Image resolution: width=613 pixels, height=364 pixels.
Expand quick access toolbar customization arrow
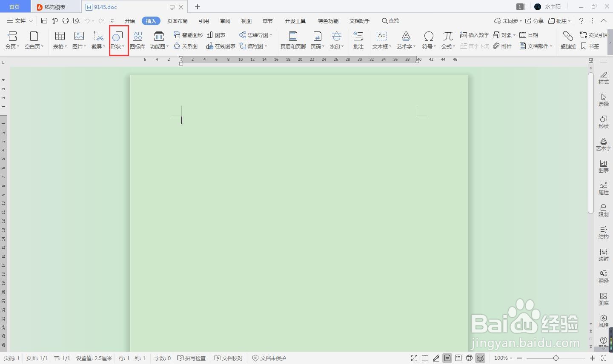[x=112, y=20]
